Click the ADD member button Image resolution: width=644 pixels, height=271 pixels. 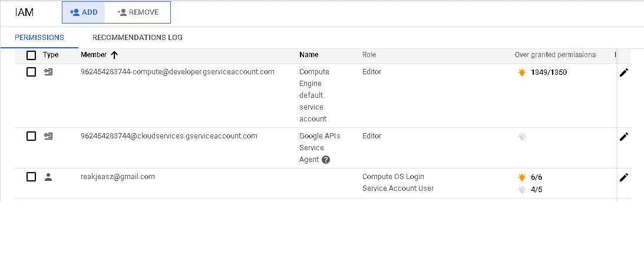84,12
